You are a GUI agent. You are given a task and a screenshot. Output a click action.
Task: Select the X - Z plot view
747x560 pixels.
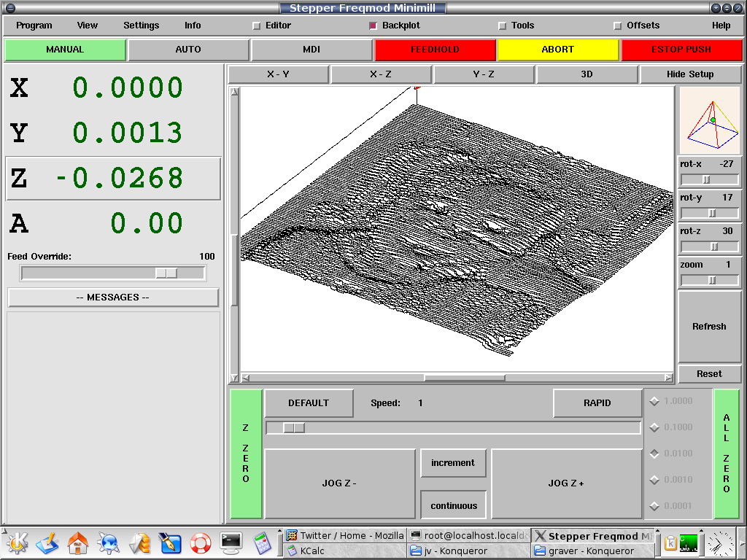tap(381, 74)
